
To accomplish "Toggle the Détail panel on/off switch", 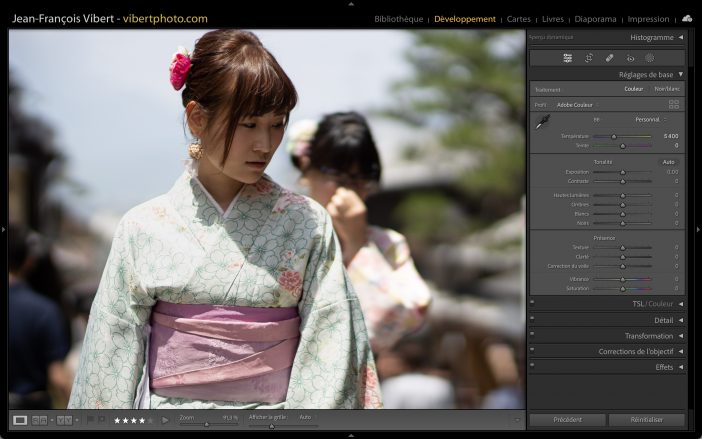I will click(532, 320).
